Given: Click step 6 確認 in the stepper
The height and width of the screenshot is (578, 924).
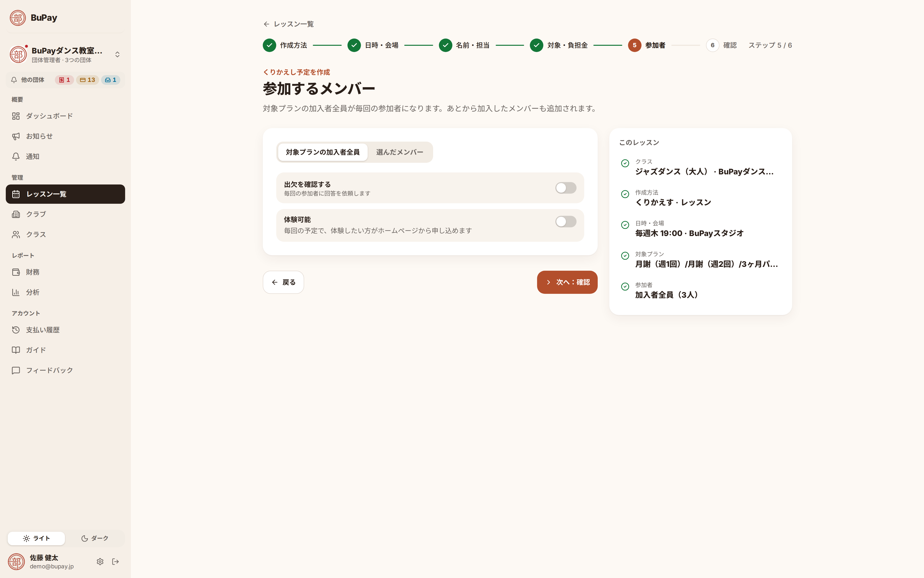Looking at the screenshot, I should (x=721, y=45).
